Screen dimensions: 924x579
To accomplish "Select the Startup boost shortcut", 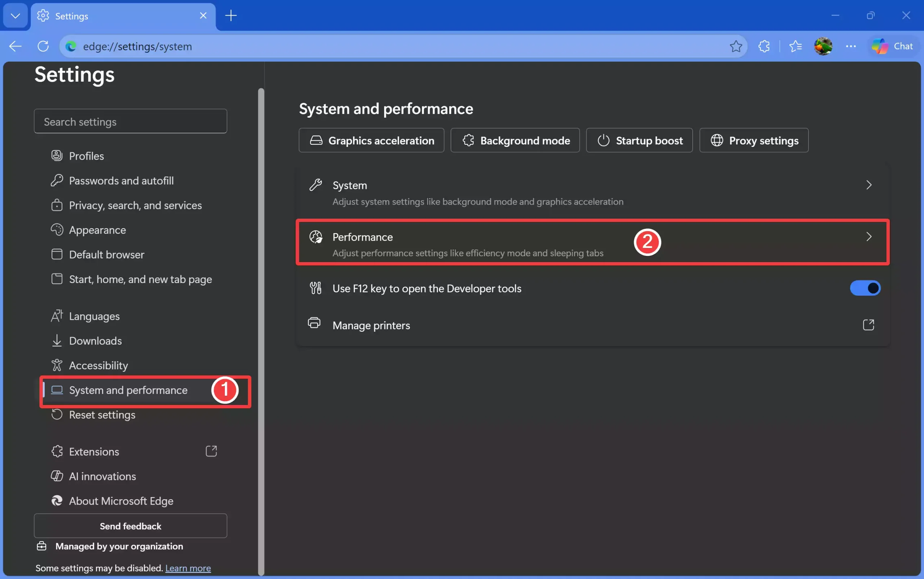I will tap(640, 140).
